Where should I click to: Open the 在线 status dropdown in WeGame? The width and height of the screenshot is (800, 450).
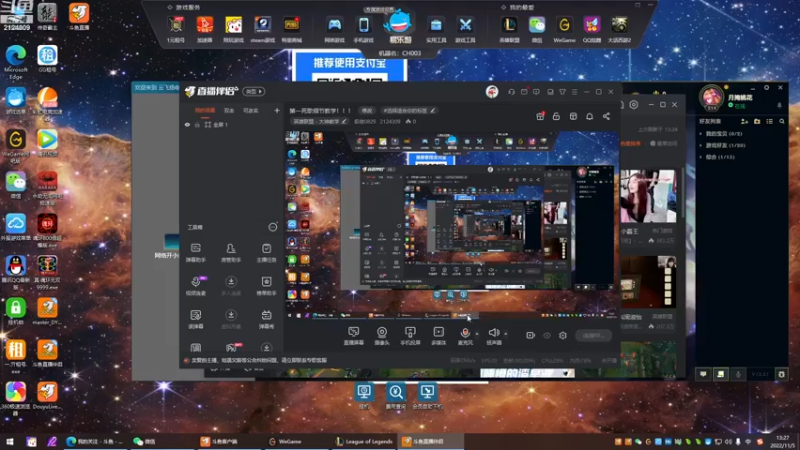[x=737, y=106]
